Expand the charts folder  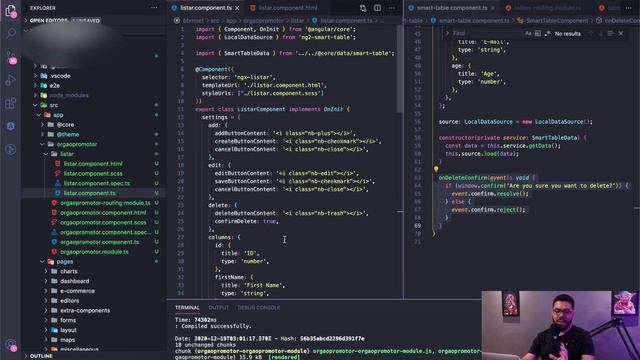coord(69,271)
